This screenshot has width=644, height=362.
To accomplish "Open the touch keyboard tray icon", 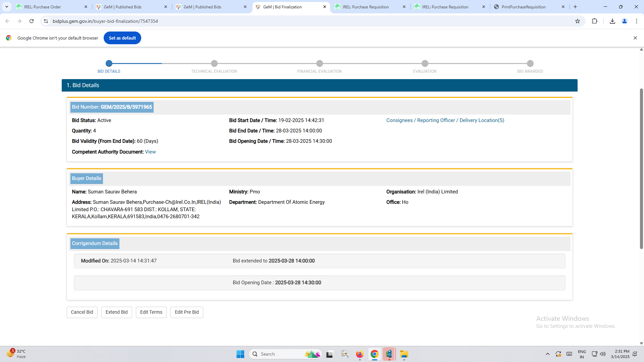I will pyautogui.click(x=569, y=354).
